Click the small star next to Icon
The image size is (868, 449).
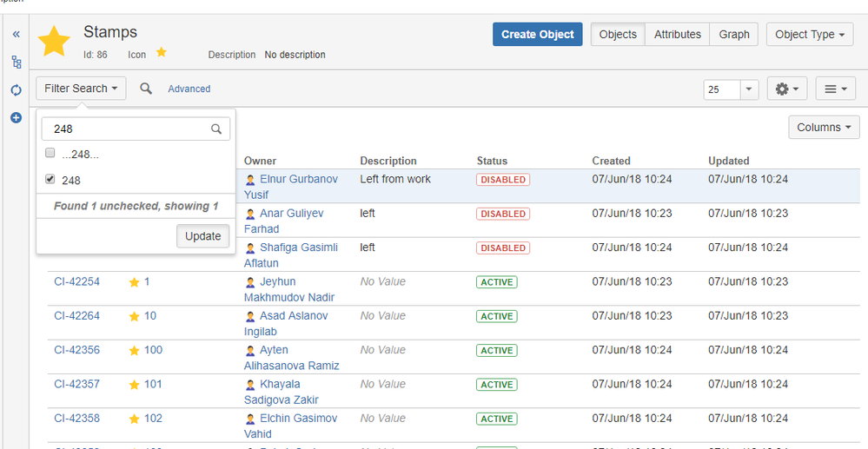pos(161,52)
